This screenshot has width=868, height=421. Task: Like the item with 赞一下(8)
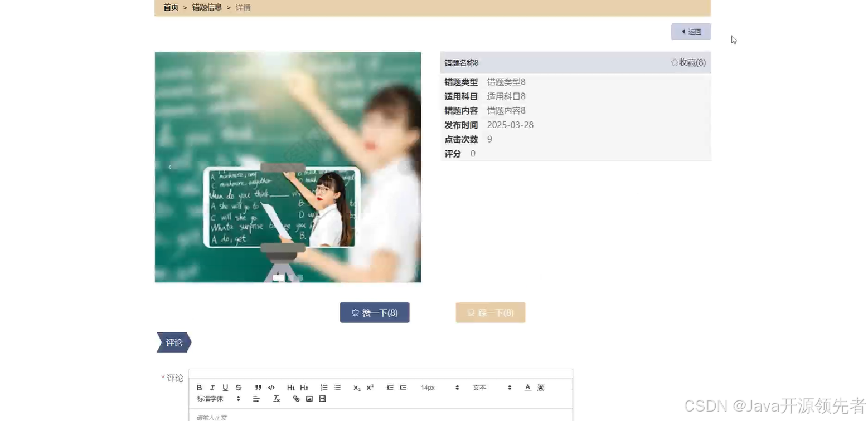[375, 313]
